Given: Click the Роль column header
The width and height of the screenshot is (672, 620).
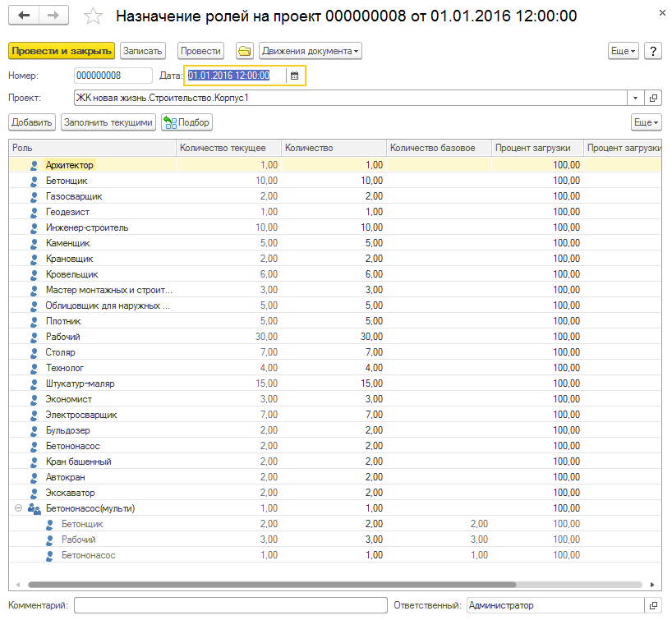Looking at the screenshot, I should (92, 148).
